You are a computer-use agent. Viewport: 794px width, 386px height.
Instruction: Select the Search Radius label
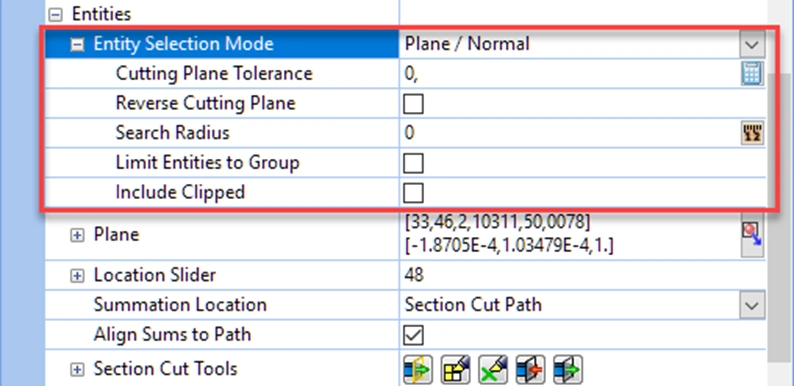(173, 133)
